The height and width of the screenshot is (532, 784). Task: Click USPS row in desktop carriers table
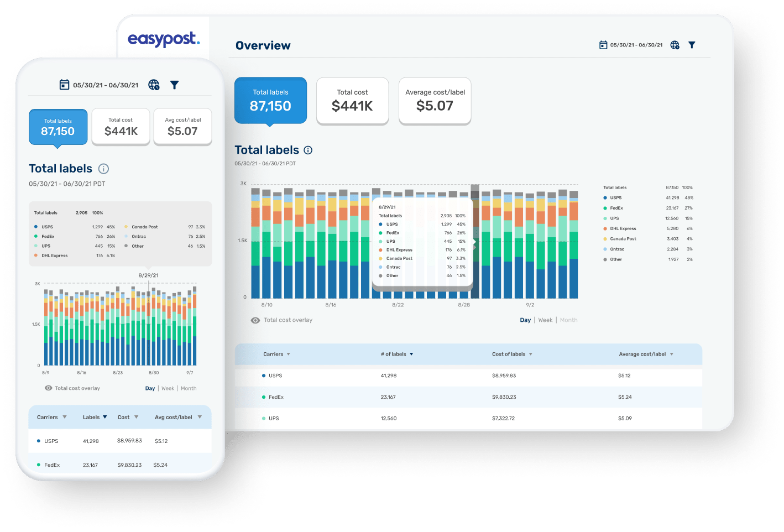click(x=468, y=375)
